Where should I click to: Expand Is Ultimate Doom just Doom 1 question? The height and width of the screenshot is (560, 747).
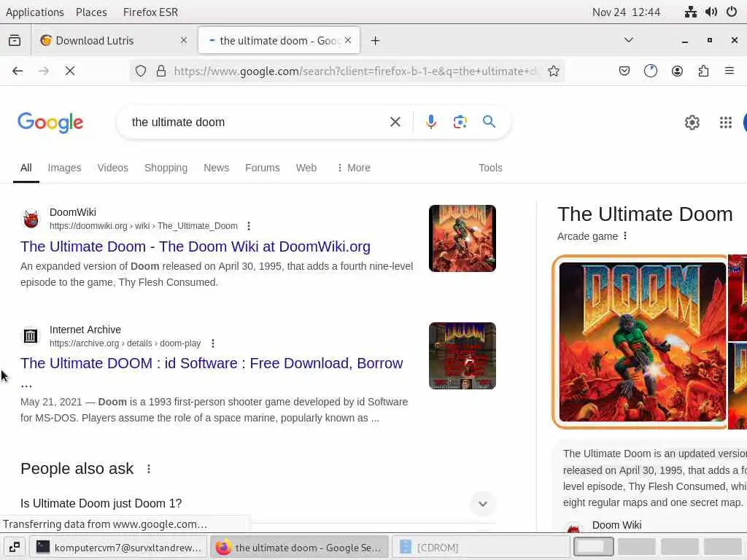pyautogui.click(x=483, y=504)
